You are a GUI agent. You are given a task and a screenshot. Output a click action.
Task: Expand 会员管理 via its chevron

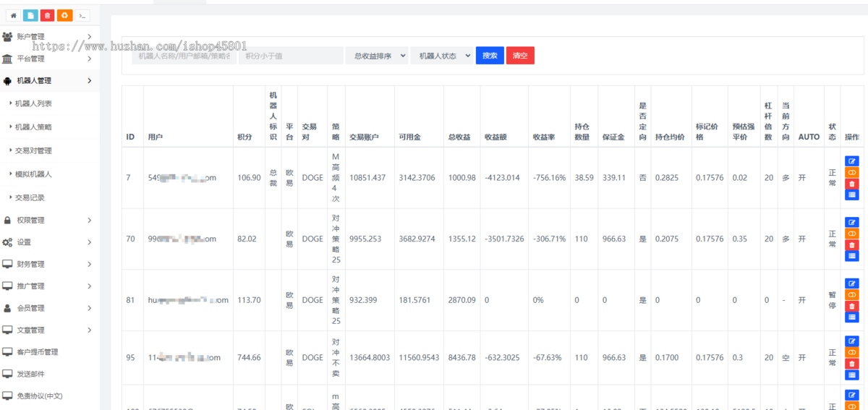[x=89, y=308]
